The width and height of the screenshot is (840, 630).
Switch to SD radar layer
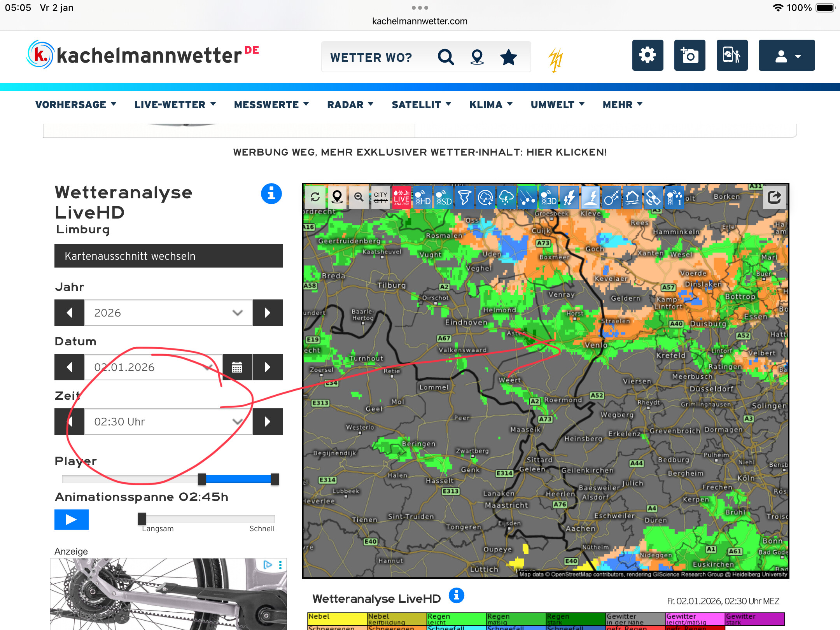pos(444,197)
